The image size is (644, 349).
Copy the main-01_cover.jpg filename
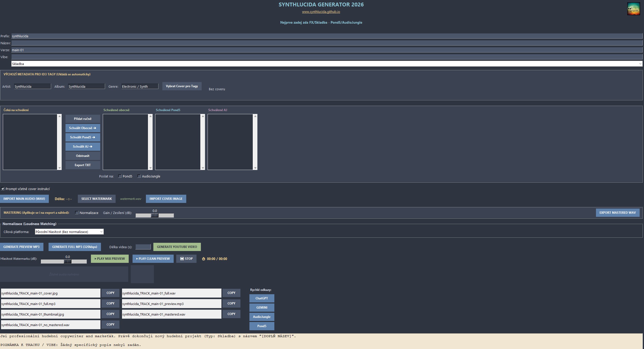110,293
